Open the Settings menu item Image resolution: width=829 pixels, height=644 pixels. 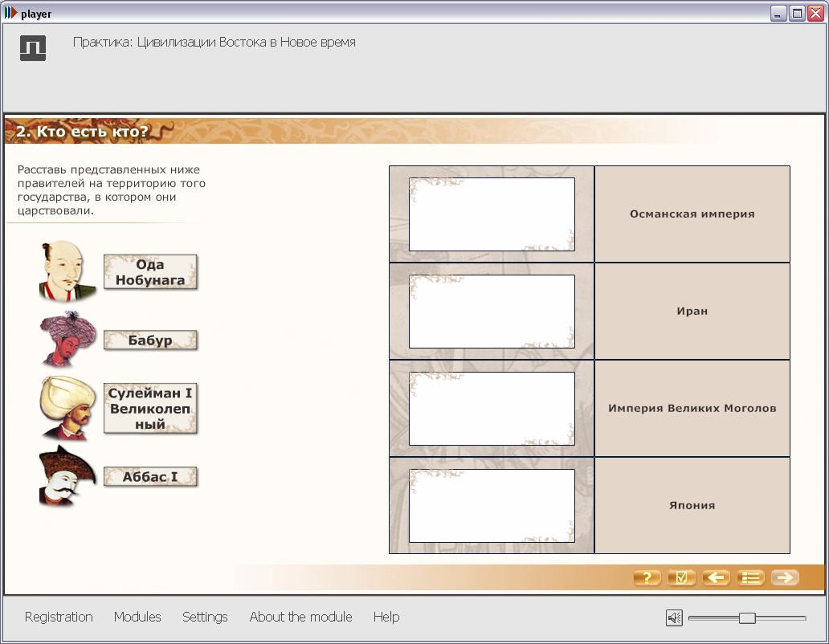tap(205, 617)
